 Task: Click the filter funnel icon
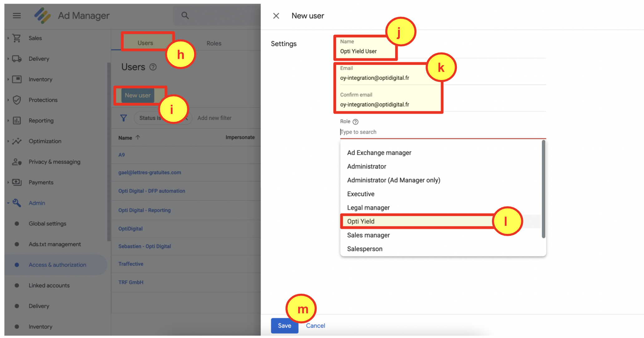pyautogui.click(x=124, y=118)
